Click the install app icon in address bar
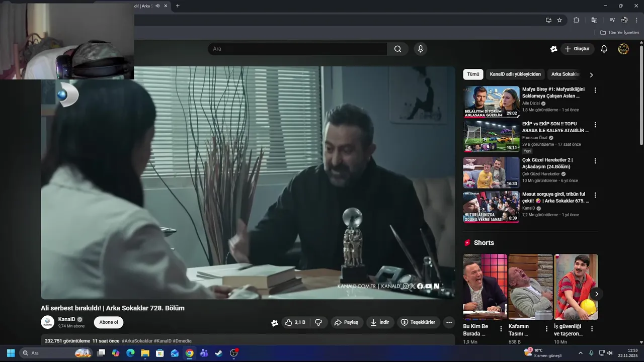The width and height of the screenshot is (644, 362). 548,20
